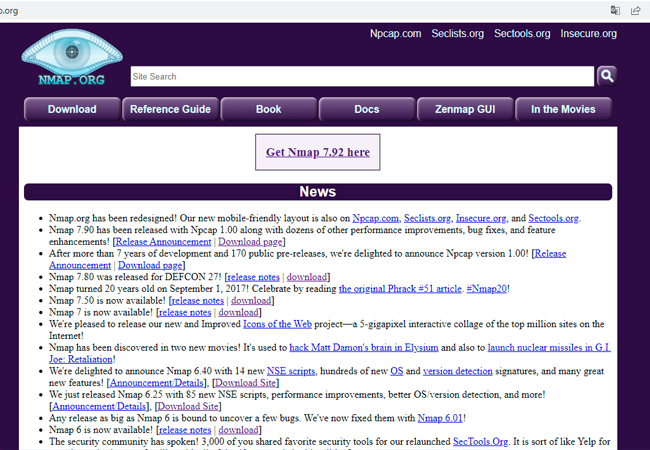Screen dimensions: 650x450
Task: Click Nmap 7.50 download link
Action: click(x=251, y=300)
